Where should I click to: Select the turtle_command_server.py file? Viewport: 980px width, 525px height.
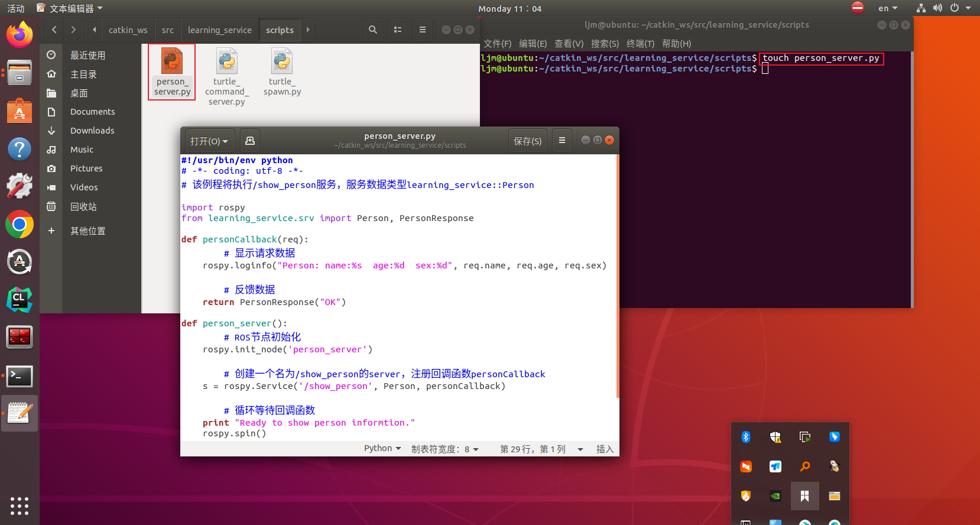coord(227,77)
